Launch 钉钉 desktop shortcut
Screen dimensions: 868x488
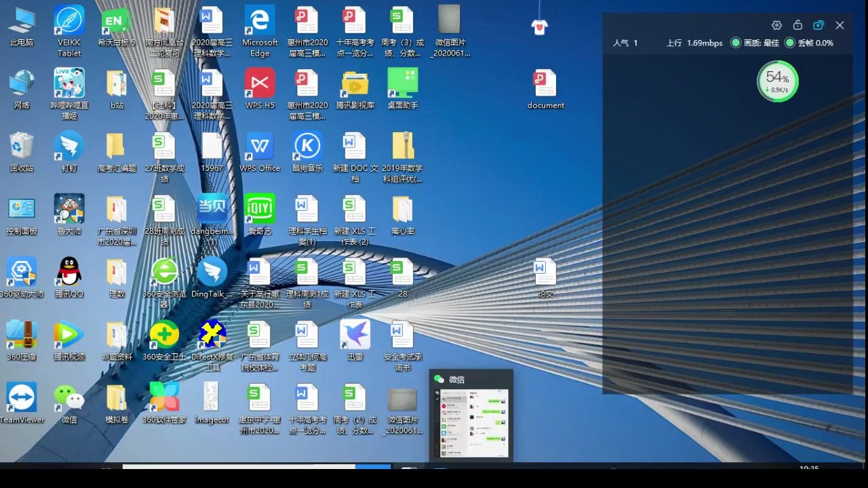[69, 152]
